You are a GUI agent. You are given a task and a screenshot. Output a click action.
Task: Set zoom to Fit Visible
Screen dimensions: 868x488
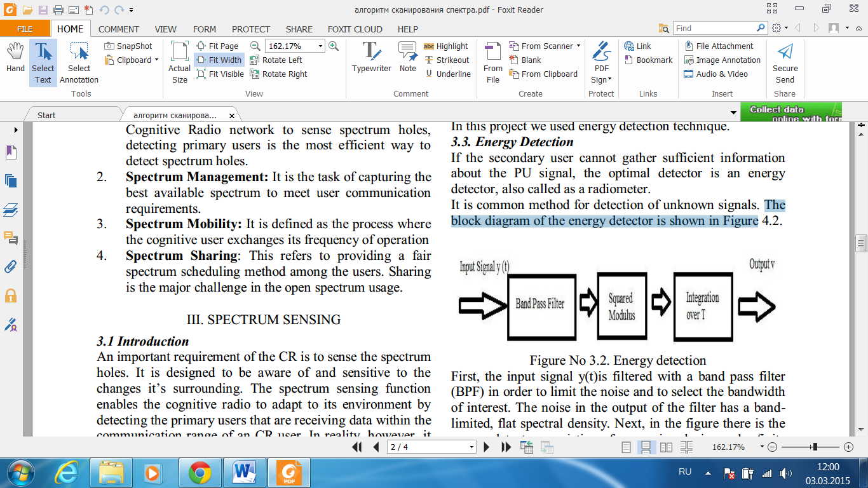tap(220, 74)
